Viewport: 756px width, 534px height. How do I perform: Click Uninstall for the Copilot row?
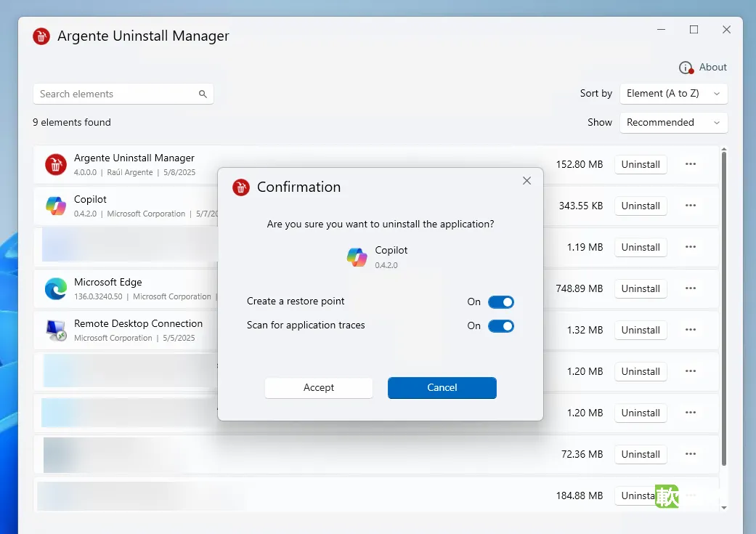[x=641, y=206]
